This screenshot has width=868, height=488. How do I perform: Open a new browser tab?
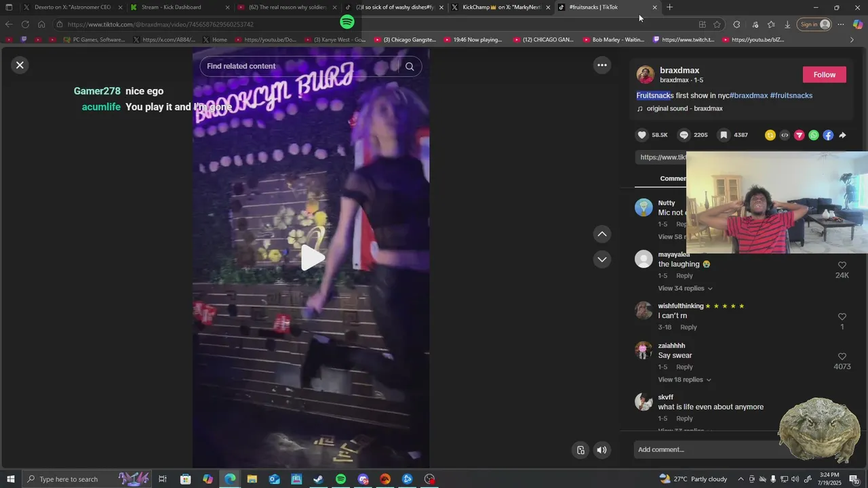tap(669, 7)
